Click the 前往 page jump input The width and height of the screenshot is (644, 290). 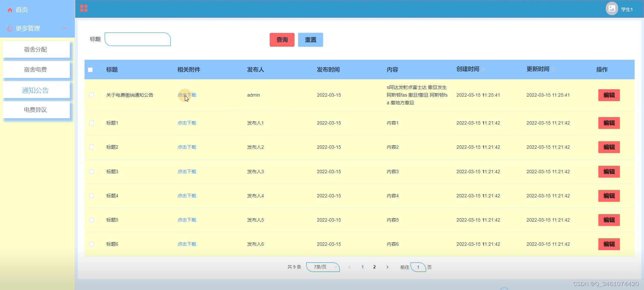tap(418, 267)
